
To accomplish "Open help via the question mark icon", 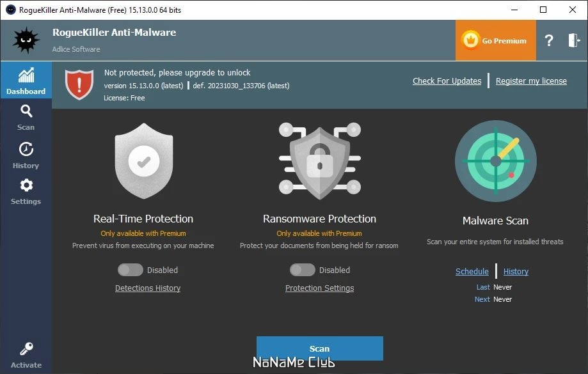I will coord(548,40).
